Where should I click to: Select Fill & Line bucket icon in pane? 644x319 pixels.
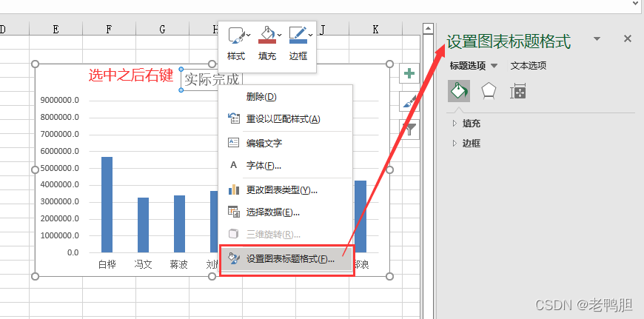(x=459, y=91)
